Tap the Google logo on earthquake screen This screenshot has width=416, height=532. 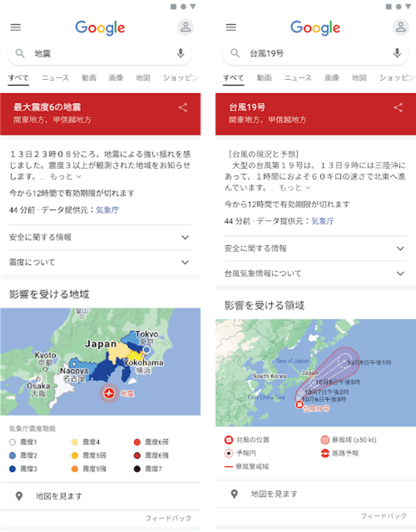[x=100, y=28]
